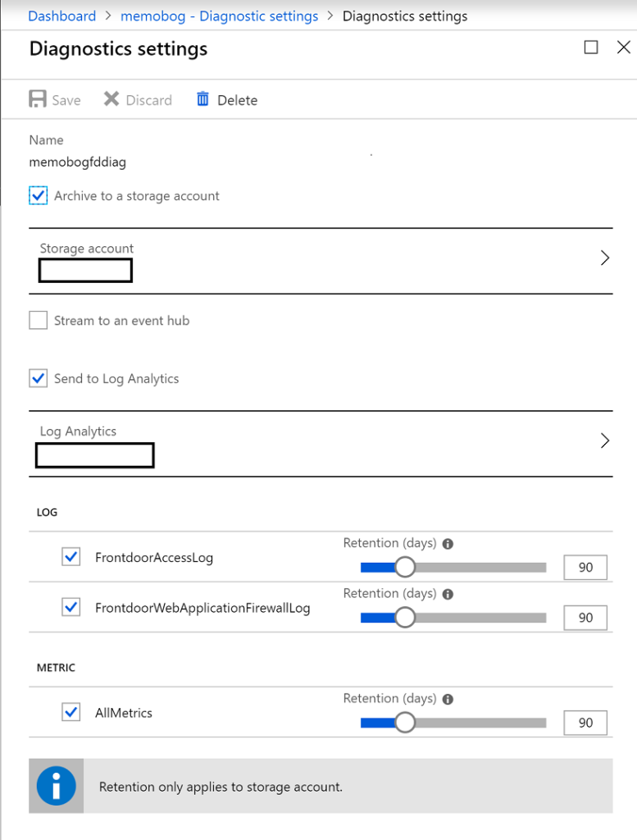Click info icon beside FrontdoorAccessLog retention
This screenshot has width=637, height=840.
pos(448,544)
